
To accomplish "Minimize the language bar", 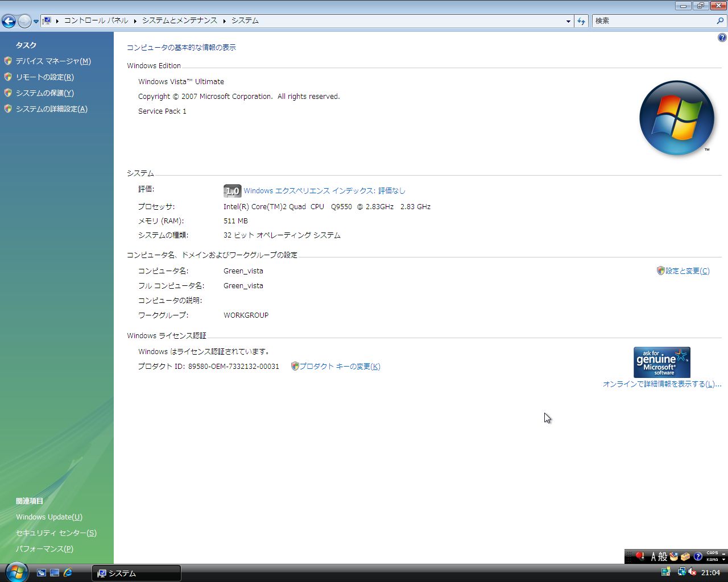I will point(723,553).
